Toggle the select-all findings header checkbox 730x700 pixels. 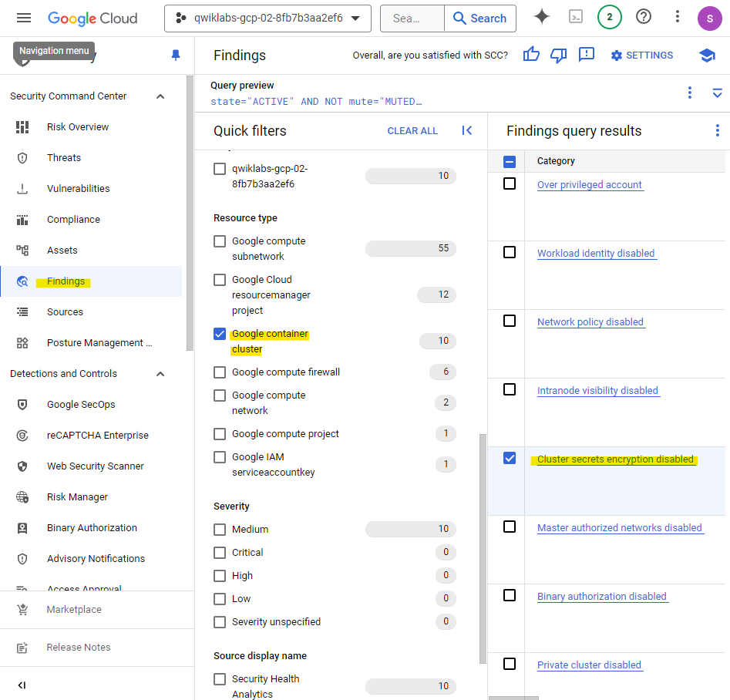click(510, 162)
